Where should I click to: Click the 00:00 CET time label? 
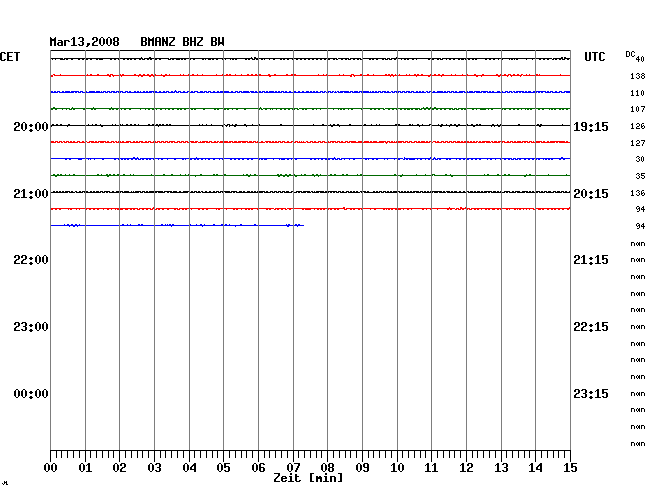click(31, 394)
